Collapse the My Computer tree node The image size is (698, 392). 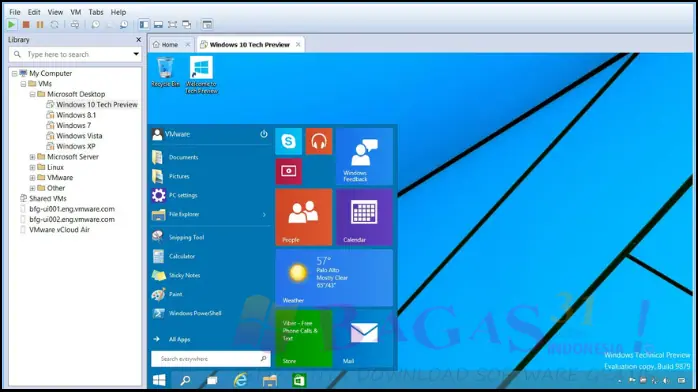click(x=15, y=73)
